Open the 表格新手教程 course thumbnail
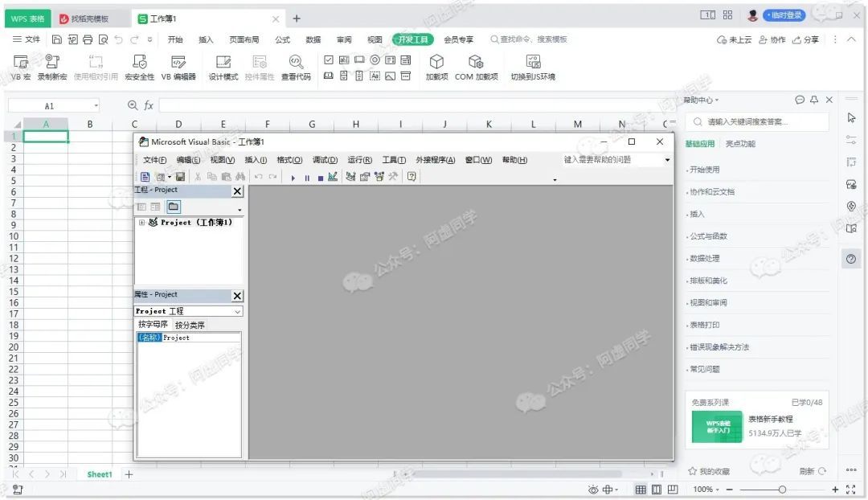The width and height of the screenshot is (868, 500). pos(717,426)
